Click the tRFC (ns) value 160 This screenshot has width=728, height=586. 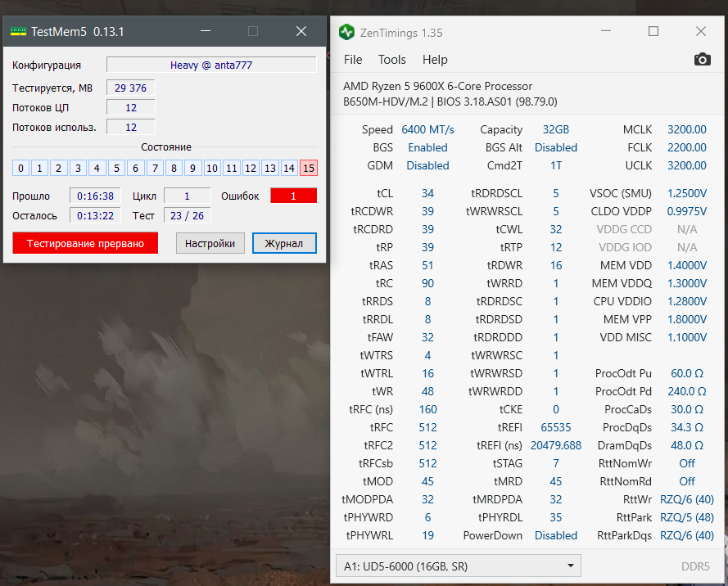click(x=427, y=409)
